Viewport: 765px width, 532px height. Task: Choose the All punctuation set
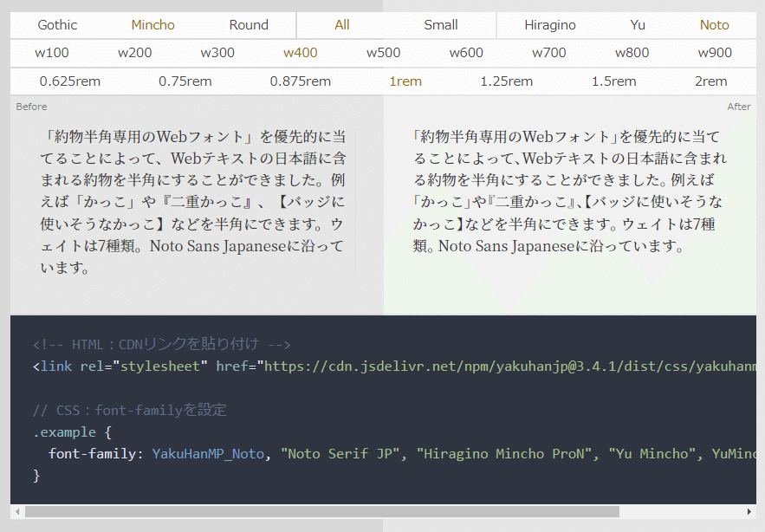[342, 25]
